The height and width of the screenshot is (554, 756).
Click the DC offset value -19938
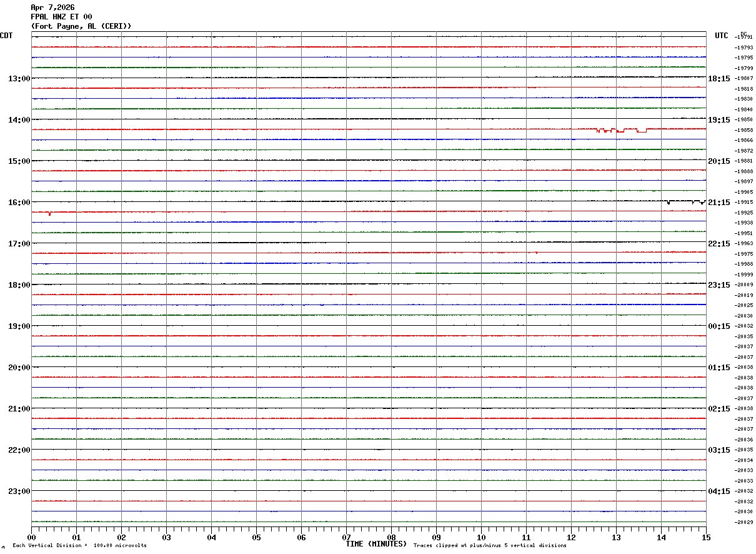pos(744,223)
